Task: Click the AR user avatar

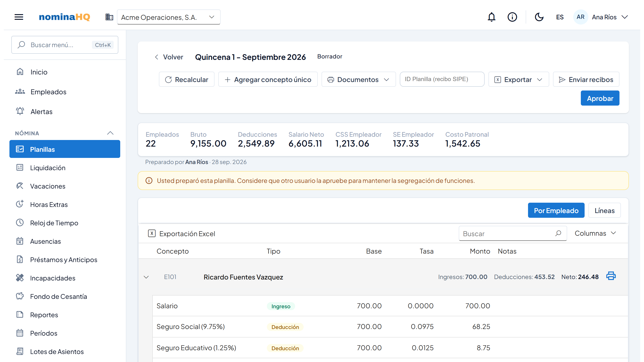Action: click(x=580, y=17)
